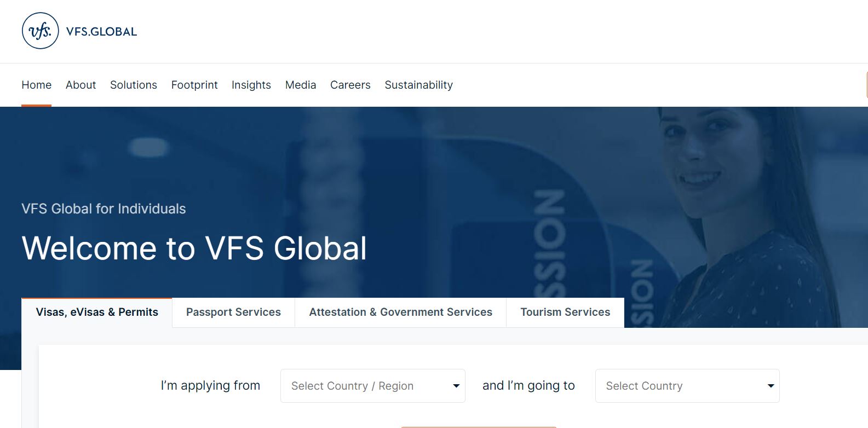
Task: Click the "I'm applying from" label
Action: pyautogui.click(x=210, y=385)
